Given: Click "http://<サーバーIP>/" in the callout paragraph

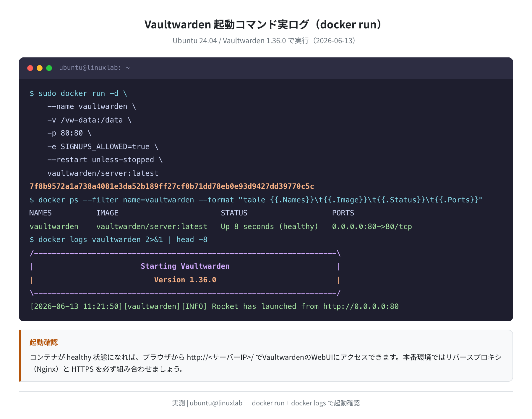Looking at the screenshot, I should (x=220, y=357).
